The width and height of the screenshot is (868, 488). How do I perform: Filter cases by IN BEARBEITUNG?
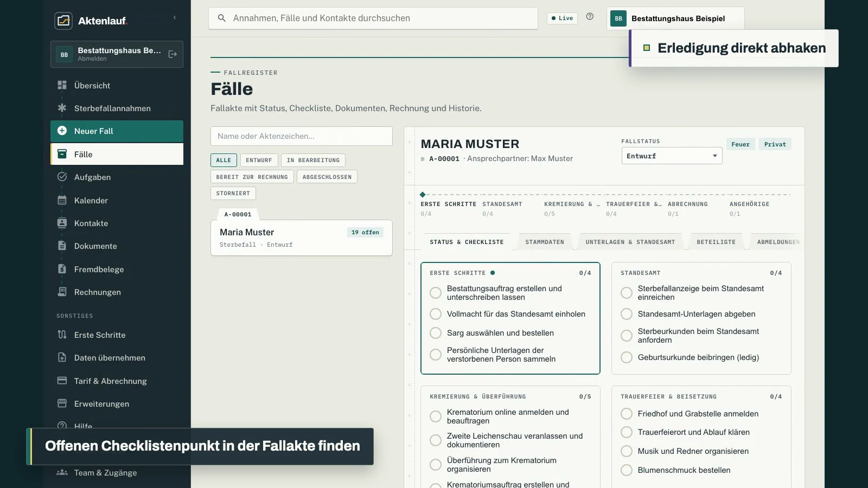313,160
